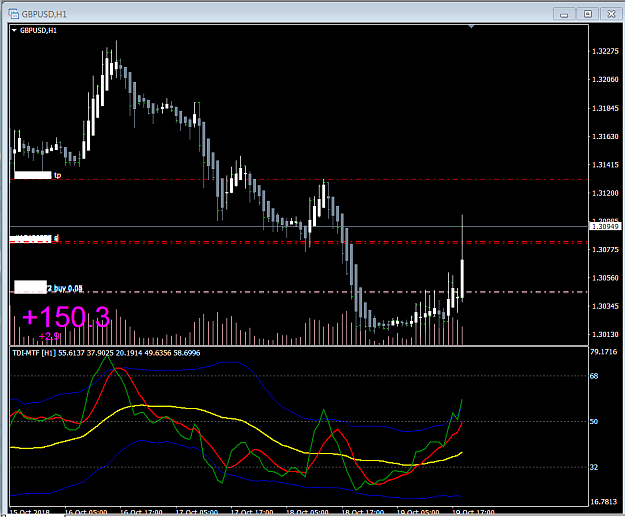The image size is (625, 517).
Task: Click price scale value 1.30130
Action: 605,334
